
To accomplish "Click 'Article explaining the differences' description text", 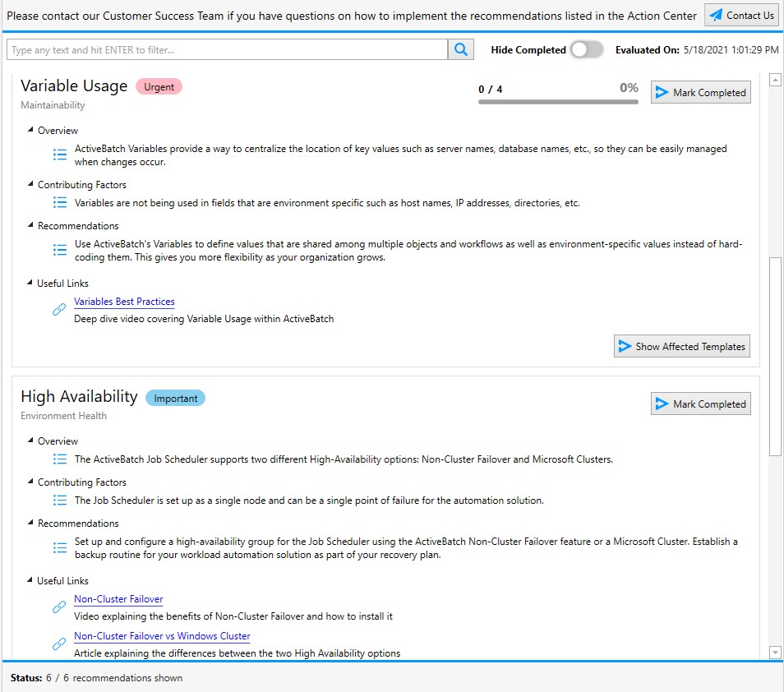I will [x=237, y=653].
